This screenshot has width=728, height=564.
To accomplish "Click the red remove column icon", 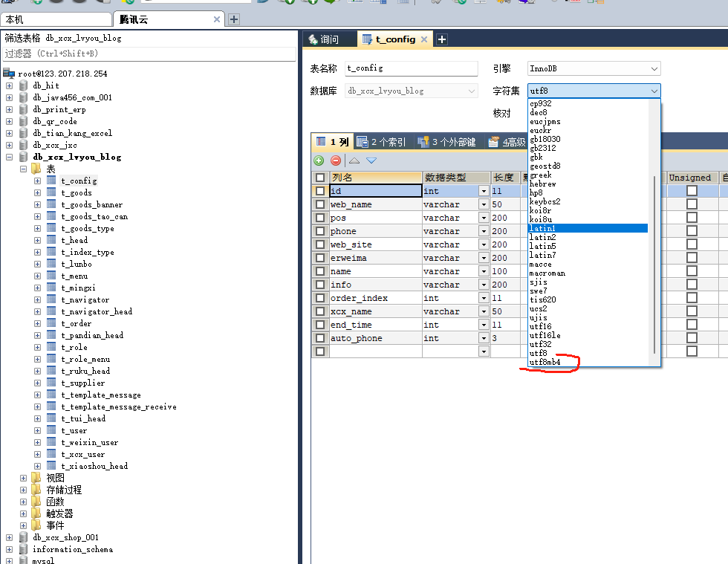I will pyautogui.click(x=336, y=161).
